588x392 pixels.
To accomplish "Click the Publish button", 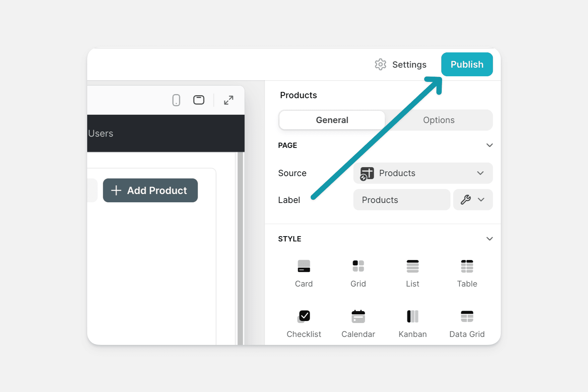I will tap(467, 64).
